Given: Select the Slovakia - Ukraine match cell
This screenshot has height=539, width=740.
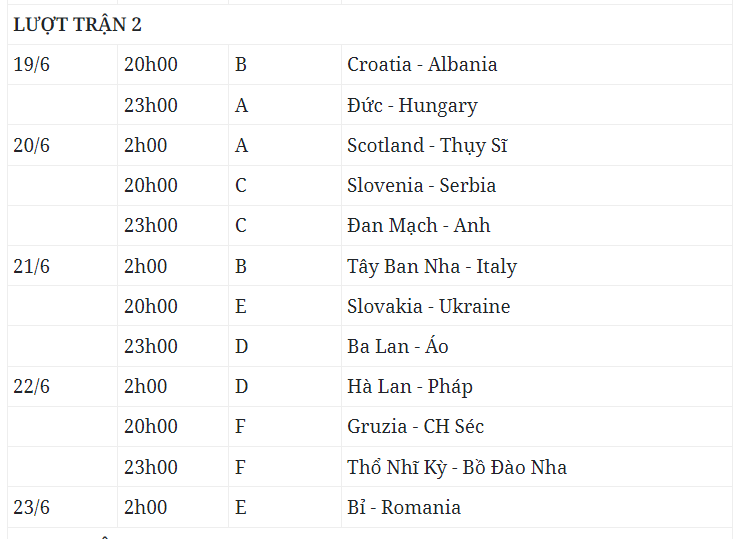Looking at the screenshot, I should click(x=428, y=307).
